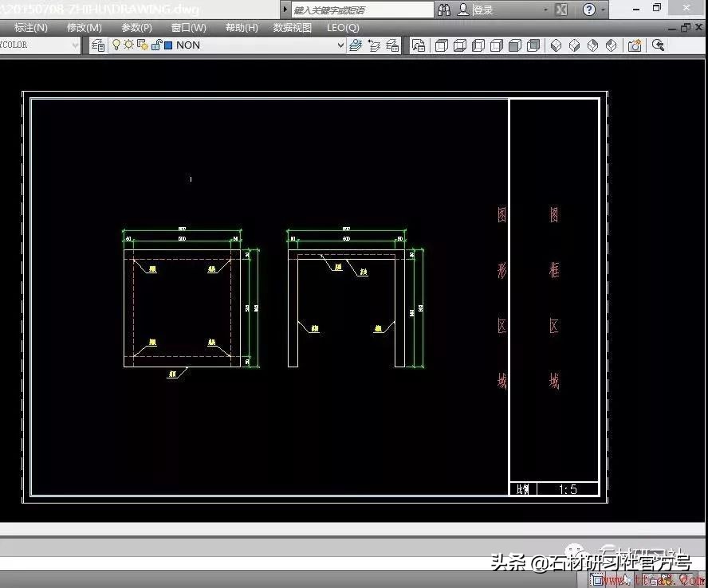Toggle the layer lock padlock icon

156,45
